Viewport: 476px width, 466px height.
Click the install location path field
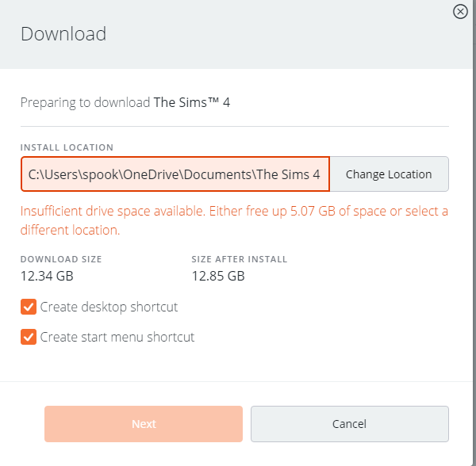[x=175, y=174]
